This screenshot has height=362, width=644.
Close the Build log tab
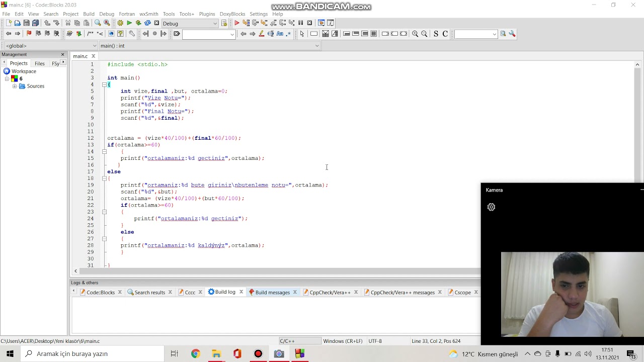tap(241, 292)
